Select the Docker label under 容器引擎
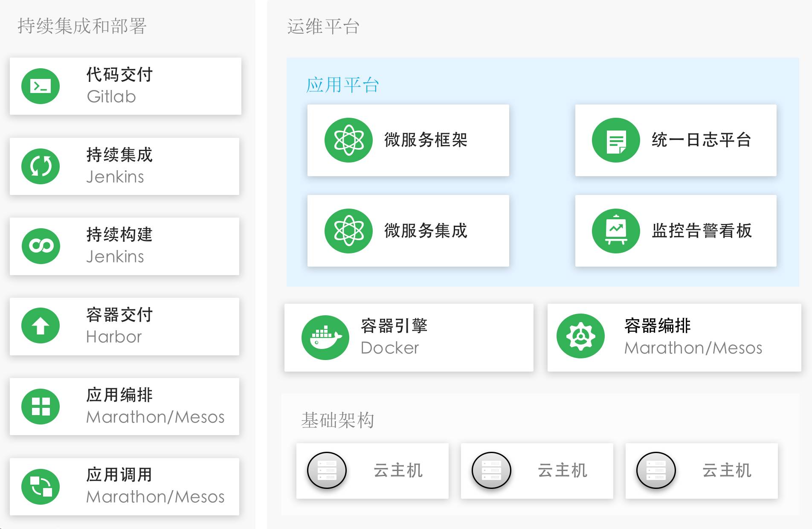 (390, 348)
